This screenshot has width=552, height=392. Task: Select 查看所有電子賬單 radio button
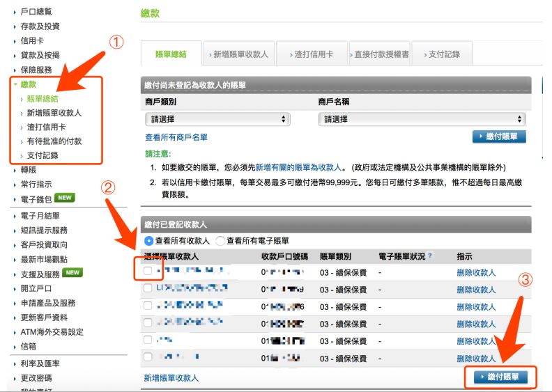click(220, 241)
